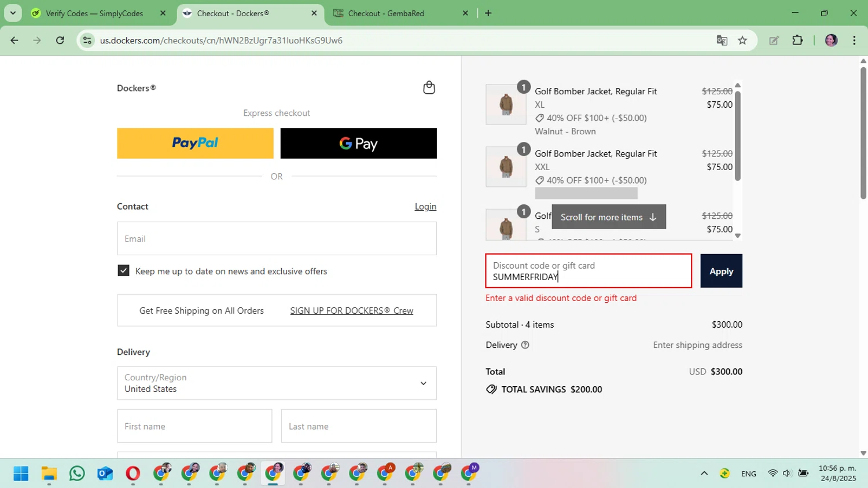Open the Wi-Fi network tray icon
Image resolution: width=868 pixels, height=488 pixels.
click(x=773, y=474)
